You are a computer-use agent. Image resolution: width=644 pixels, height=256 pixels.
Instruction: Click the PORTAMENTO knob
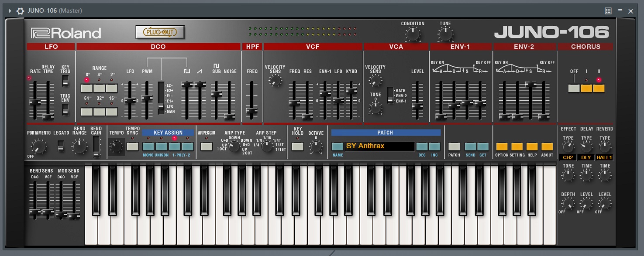click(39, 147)
